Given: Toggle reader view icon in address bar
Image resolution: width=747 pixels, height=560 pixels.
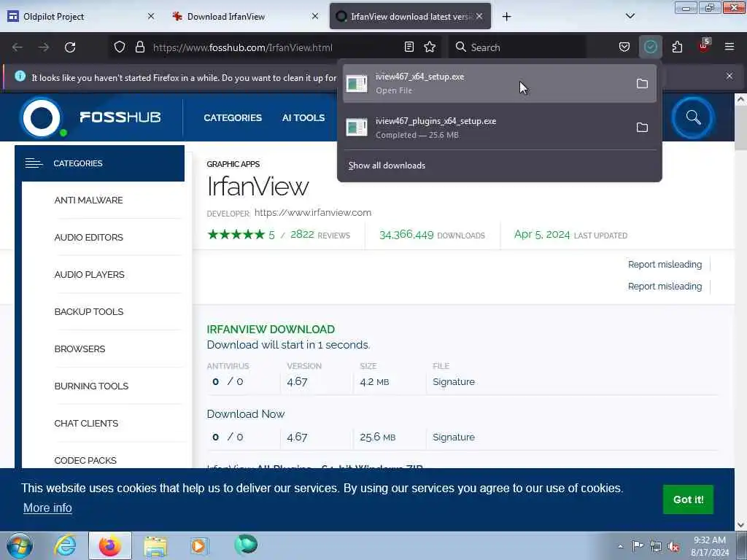Looking at the screenshot, I should coord(409,47).
